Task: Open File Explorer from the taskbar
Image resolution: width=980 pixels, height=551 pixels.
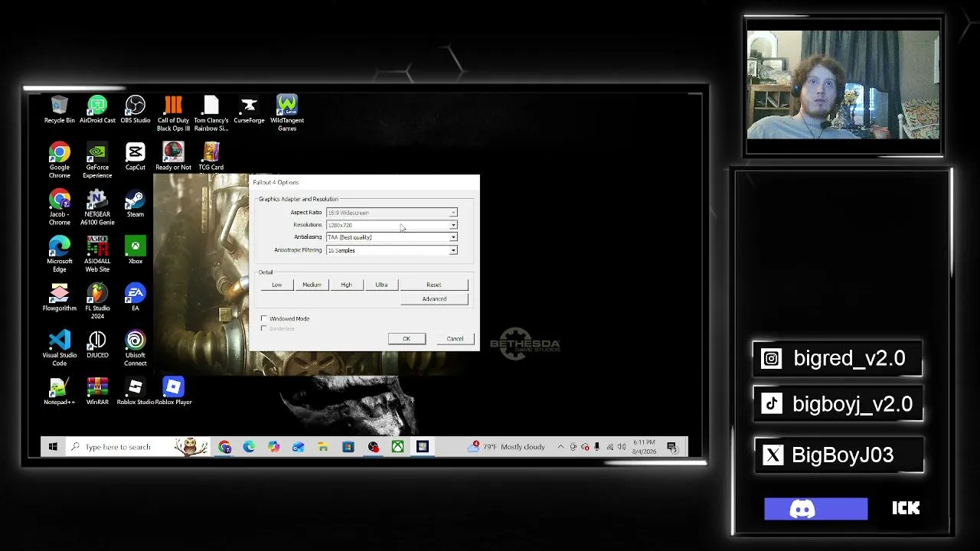Action: [323, 447]
